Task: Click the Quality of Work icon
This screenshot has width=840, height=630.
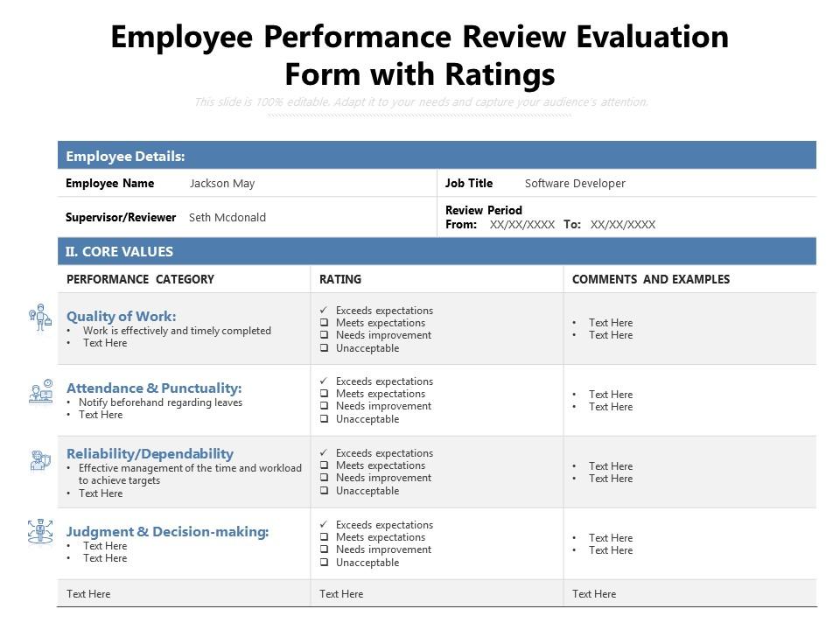Action: click(40, 317)
